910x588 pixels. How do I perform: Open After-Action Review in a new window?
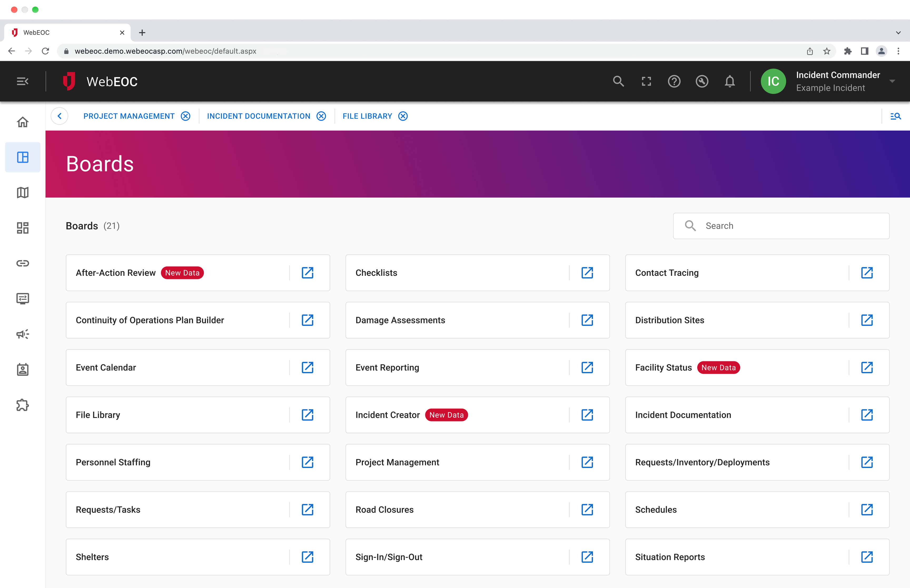[307, 273]
